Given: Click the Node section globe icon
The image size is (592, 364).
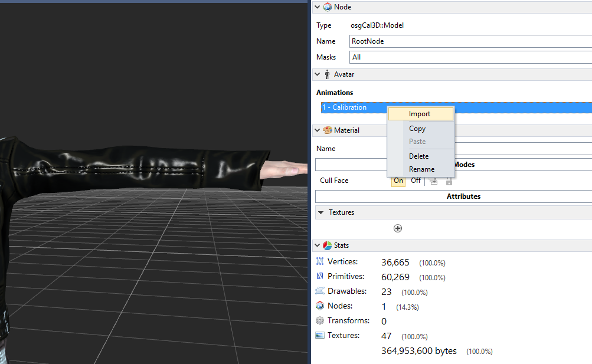Looking at the screenshot, I should [328, 7].
